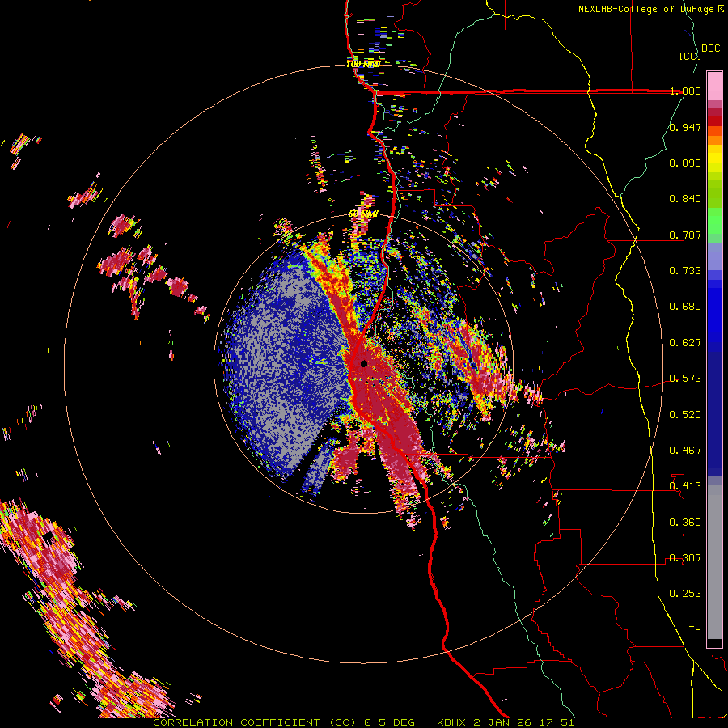Click the 0.307 scale value
The width and height of the screenshot is (728, 728).
pyautogui.click(x=685, y=558)
